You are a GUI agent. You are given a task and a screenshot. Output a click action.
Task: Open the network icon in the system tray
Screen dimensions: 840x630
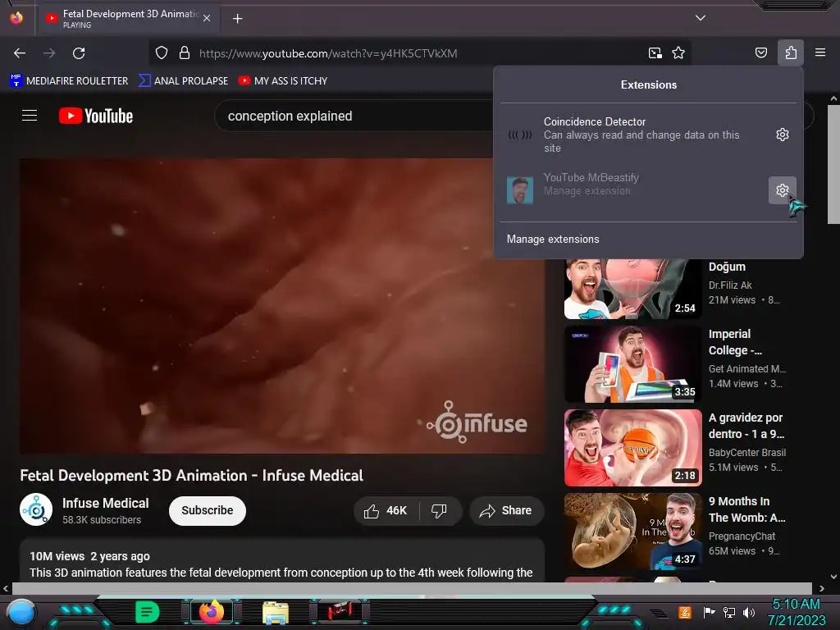tap(728, 612)
